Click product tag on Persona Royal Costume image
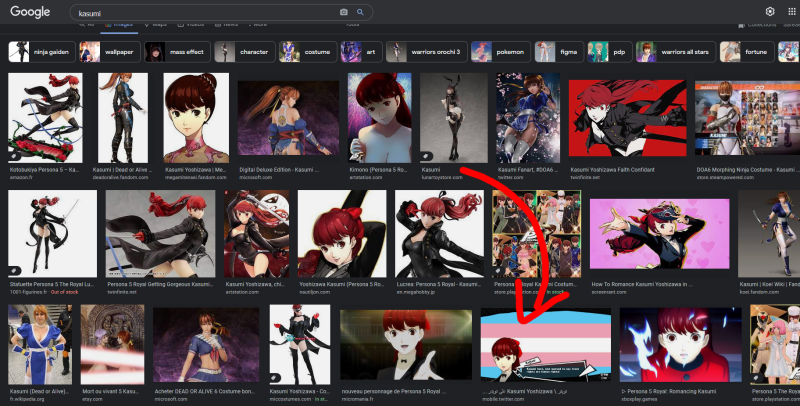The width and height of the screenshot is (800, 406). click(x=499, y=271)
